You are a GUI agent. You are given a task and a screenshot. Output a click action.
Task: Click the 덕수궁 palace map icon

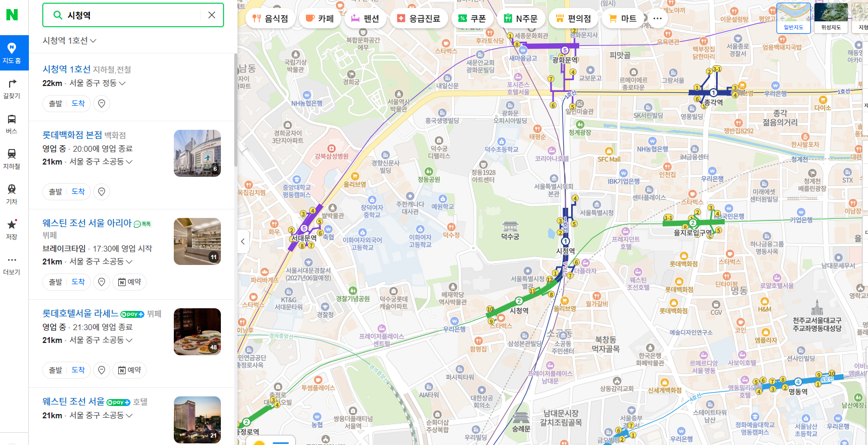click(510, 225)
